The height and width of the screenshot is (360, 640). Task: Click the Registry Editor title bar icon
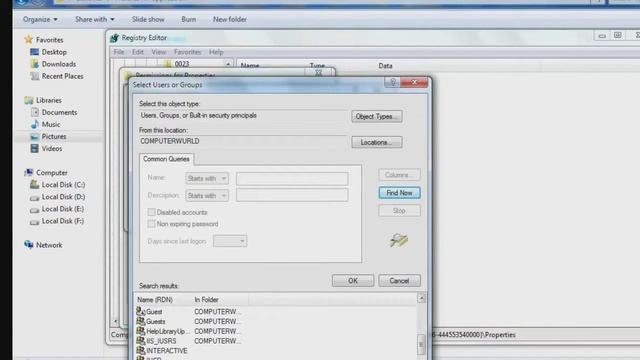pos(114,38)
